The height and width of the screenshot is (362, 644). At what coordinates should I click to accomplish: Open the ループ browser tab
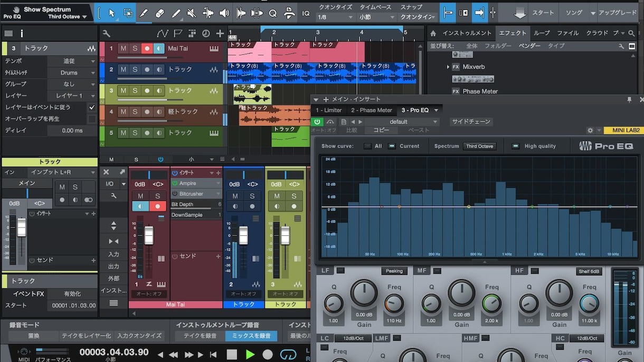[x=542, y=33]
